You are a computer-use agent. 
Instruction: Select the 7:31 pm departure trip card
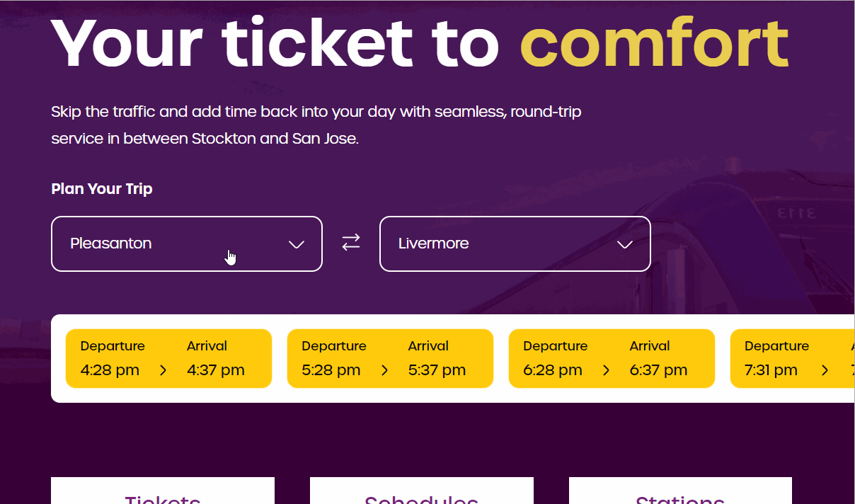coord(793,358)
